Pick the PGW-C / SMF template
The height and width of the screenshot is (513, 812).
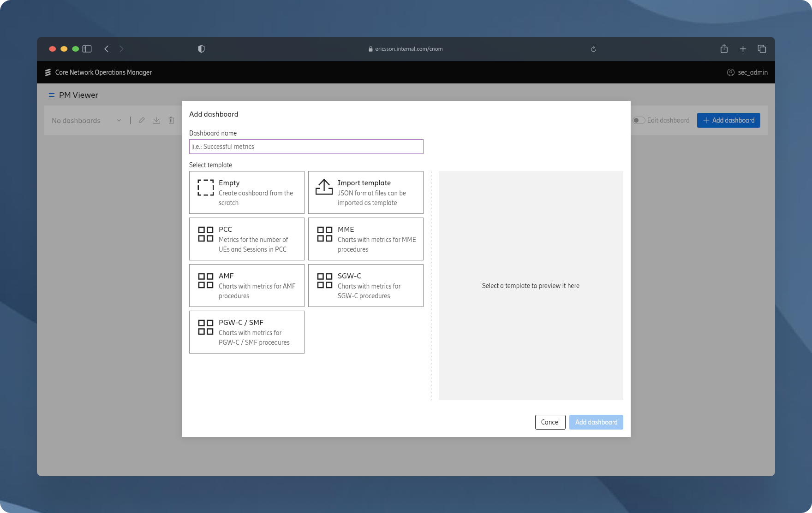[246, 332]
